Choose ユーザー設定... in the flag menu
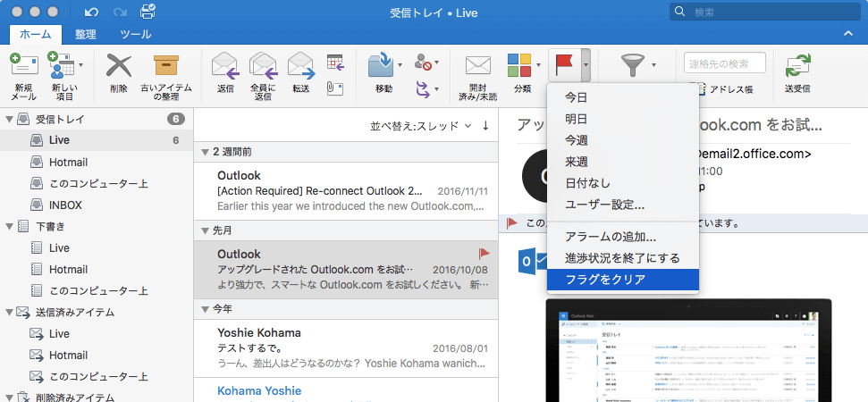Image resolution: width=868 pixels, height=402 pixels. pos(623,205)
